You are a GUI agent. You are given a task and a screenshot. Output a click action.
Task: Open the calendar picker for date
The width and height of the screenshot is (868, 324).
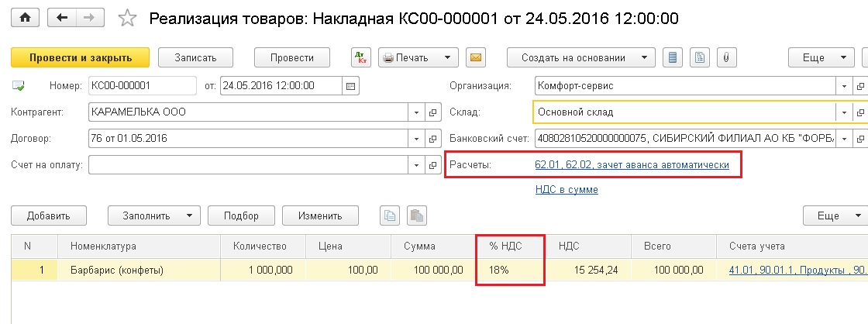click(x=350, y=86)
